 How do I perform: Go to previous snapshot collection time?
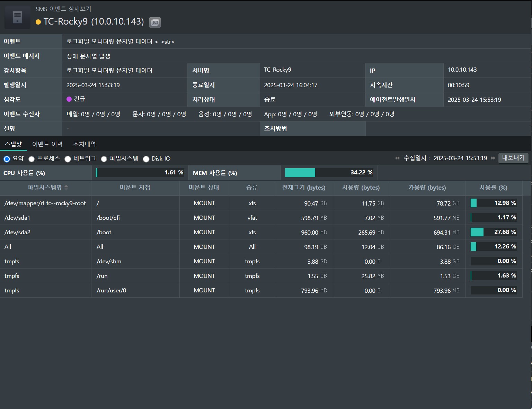pyautogui.click(x=397, y=158)
